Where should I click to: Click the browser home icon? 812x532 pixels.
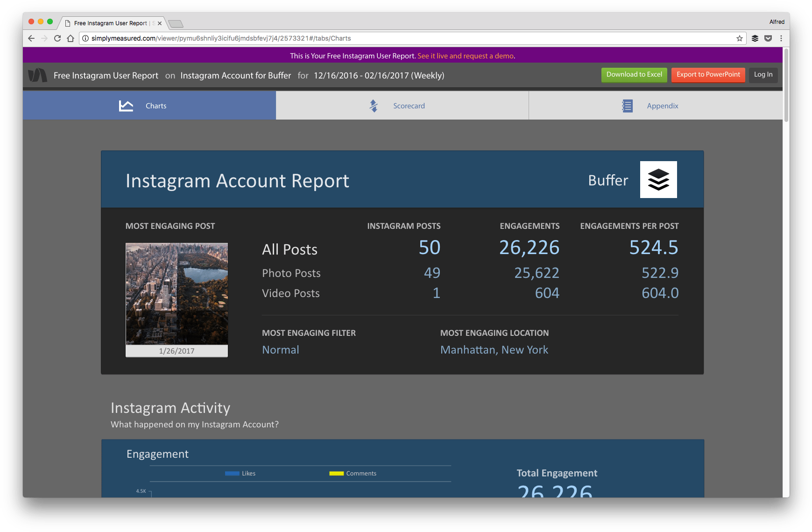click(70, 38)
